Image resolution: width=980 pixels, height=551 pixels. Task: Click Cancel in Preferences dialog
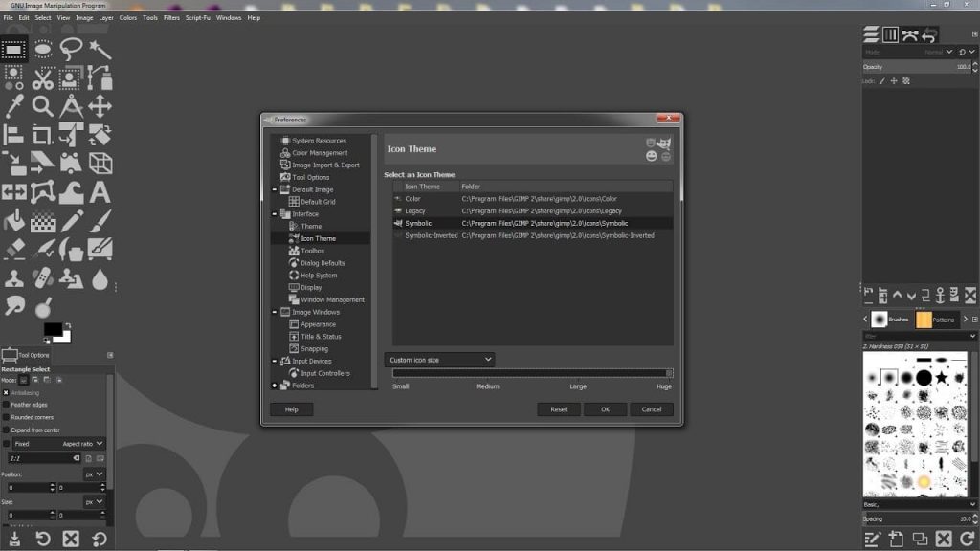pos(651,409)
